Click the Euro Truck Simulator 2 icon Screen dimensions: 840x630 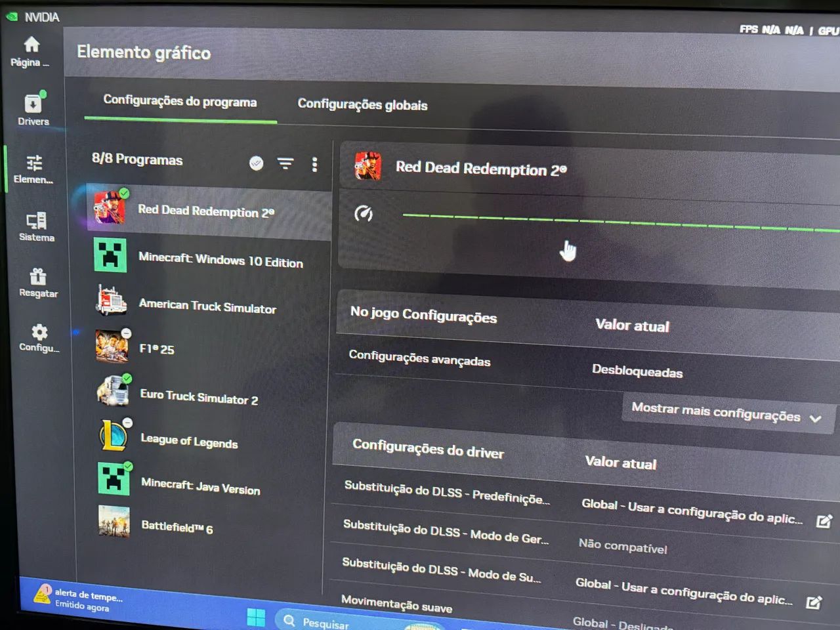pos(114,391)
